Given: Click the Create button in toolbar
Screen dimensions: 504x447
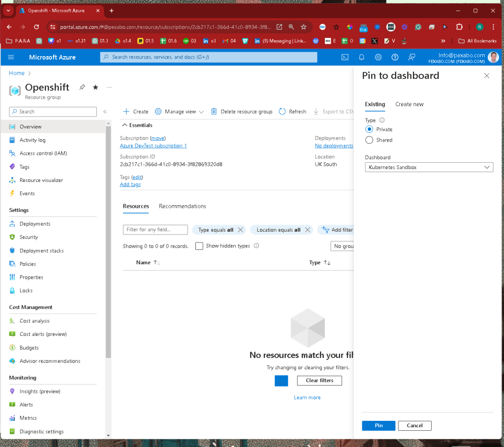Looking at the screenshot, I should coord(136,112).
